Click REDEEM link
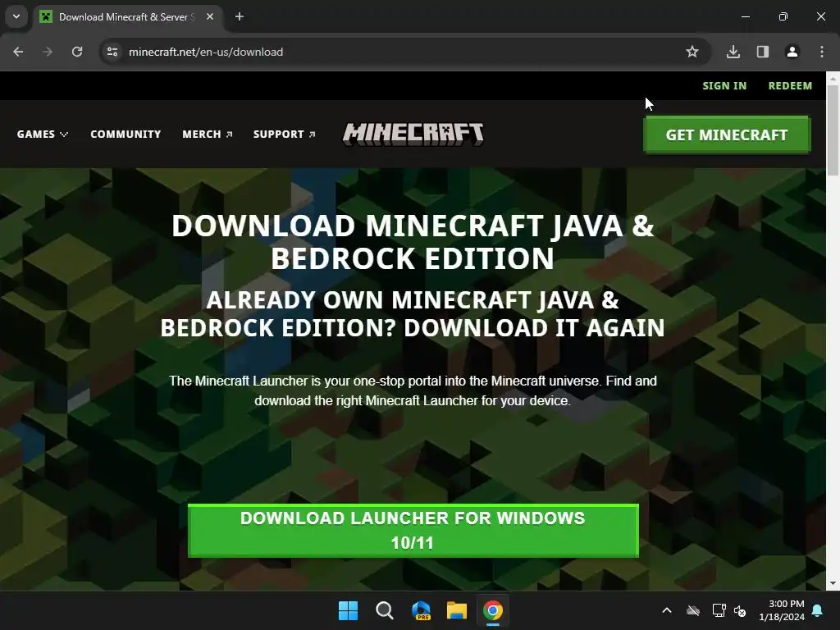The image size is (840, 630). (790, 85)
